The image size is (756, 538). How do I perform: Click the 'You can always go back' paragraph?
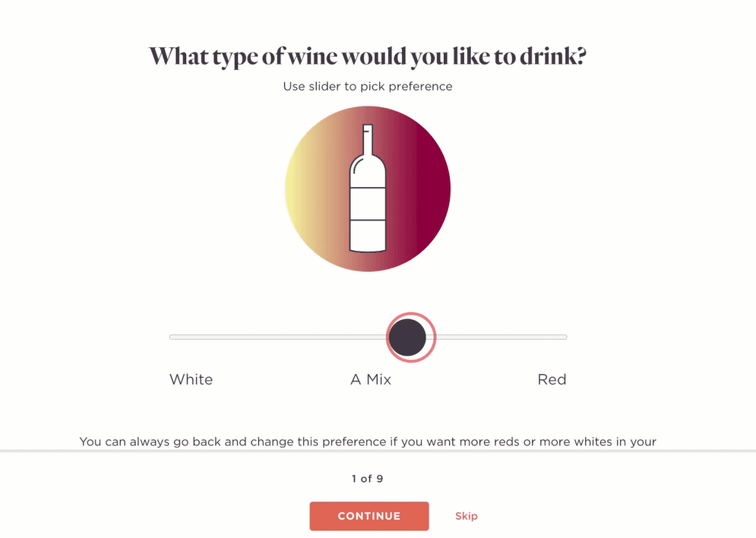click(x=368, y=441)
